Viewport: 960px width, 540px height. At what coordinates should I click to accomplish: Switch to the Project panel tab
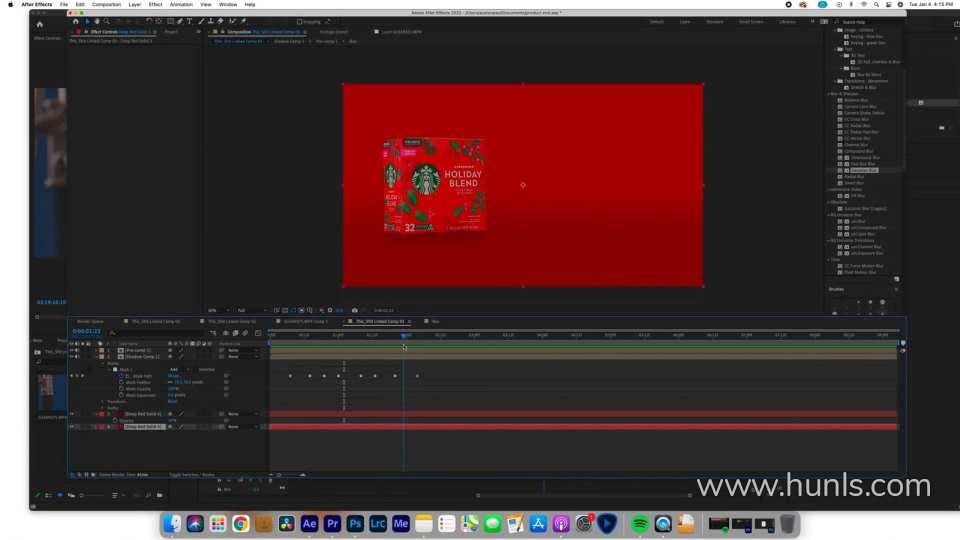(x=171, y=32)
